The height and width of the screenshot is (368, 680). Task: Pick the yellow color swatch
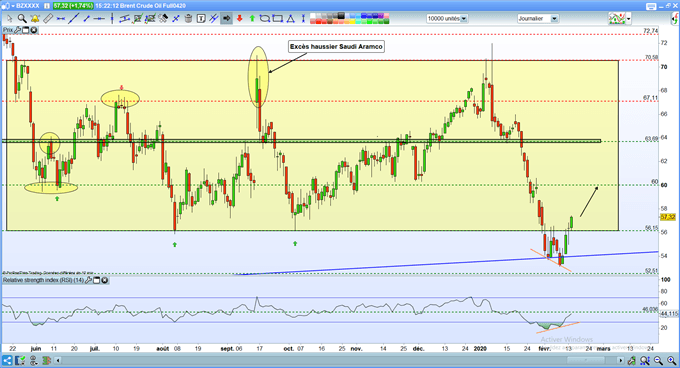(x=352, y=21)
